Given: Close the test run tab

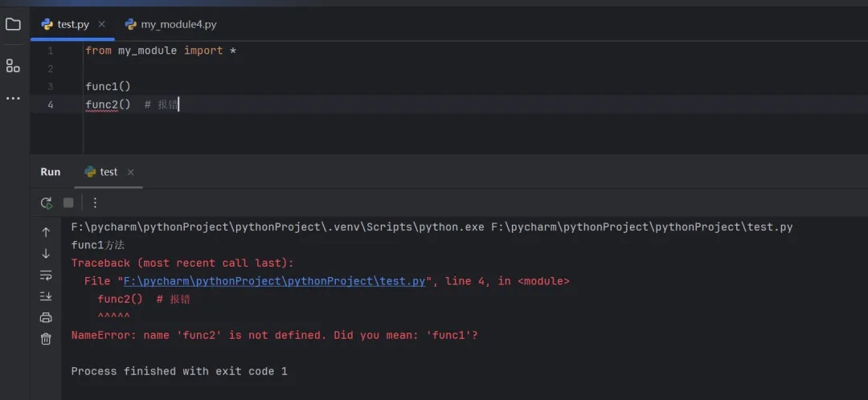Looking at the screenshot, I should pyautogui.click(x=131, y=172).
